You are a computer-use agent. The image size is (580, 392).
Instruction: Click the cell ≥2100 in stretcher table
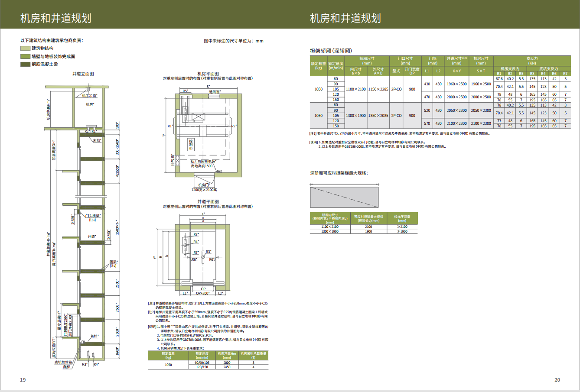tap(402, 227)
